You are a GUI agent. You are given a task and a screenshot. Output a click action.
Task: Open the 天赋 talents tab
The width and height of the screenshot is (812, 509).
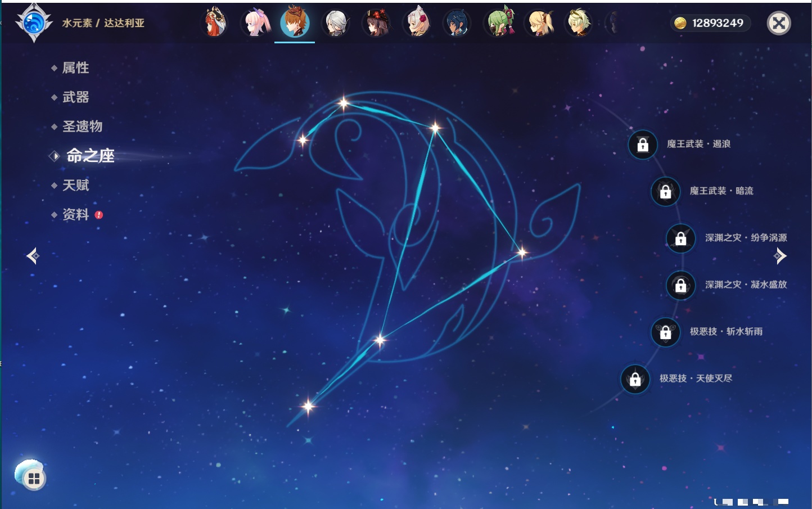(75, 185)
